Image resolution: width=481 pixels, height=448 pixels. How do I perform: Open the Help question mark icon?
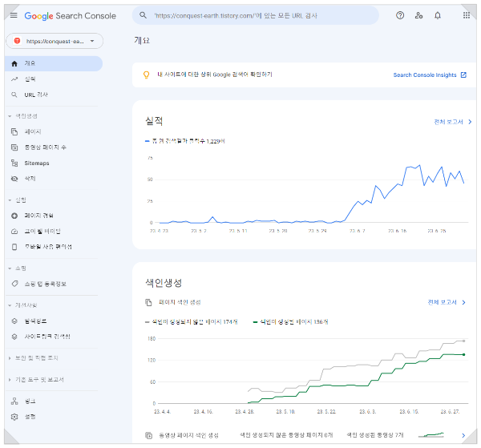(x=400, y=15)
